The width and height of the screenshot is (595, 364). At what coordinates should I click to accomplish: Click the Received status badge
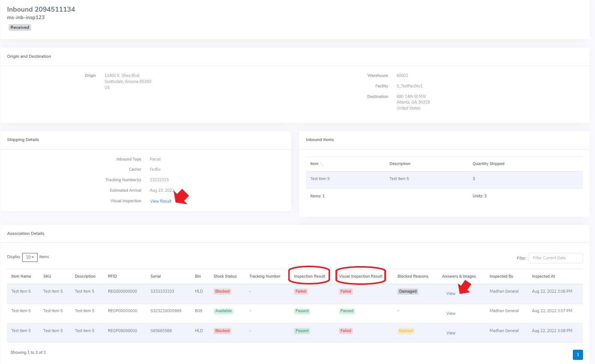[x=20, y=27]
